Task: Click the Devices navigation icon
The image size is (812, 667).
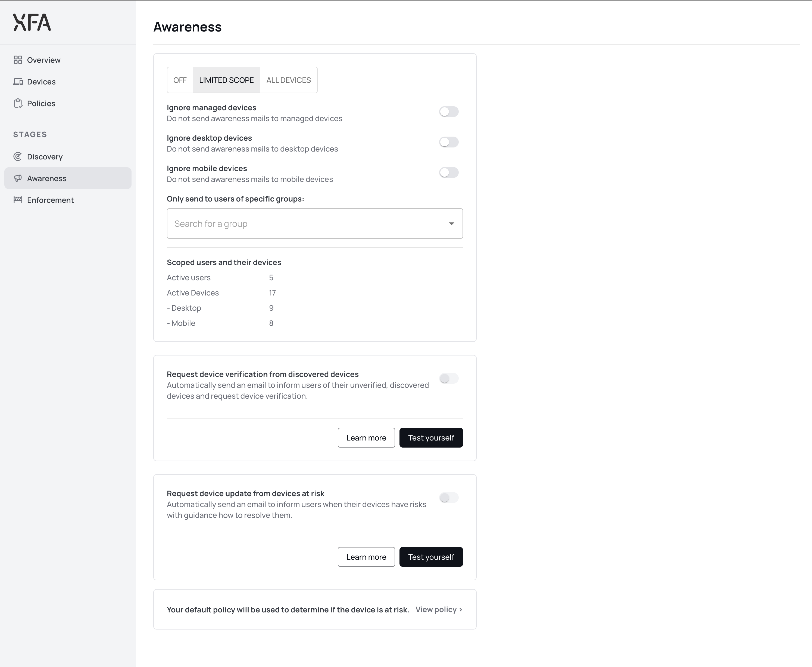Action: (x=18, y=81)
